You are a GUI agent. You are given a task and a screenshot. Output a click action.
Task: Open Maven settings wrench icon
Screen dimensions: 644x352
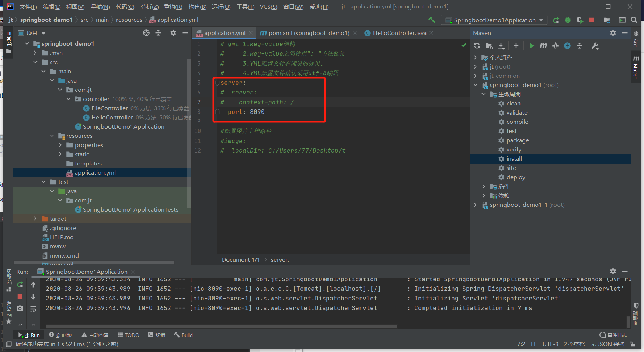click(x=595, y=46)
